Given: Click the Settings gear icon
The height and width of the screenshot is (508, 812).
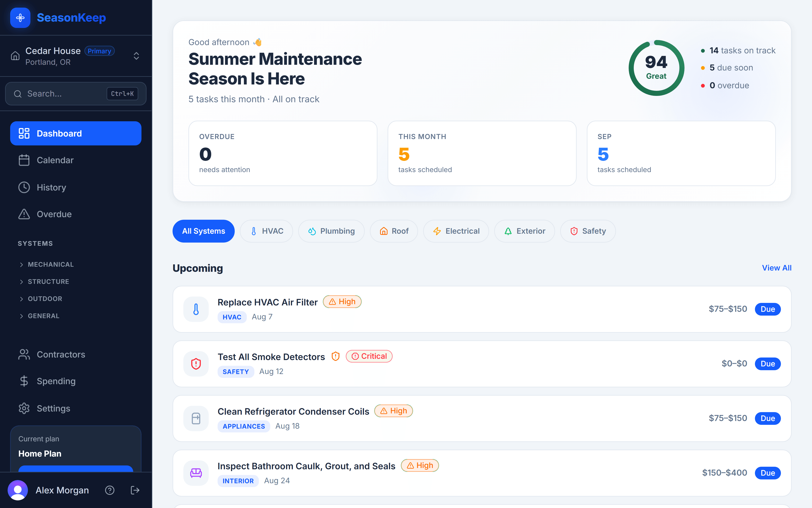Looking at the screenshot, I should [x=24, y=408].
